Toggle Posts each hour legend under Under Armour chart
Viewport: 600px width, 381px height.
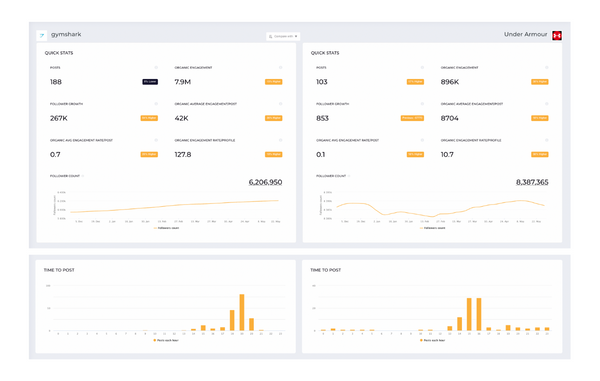pos(432,340)
